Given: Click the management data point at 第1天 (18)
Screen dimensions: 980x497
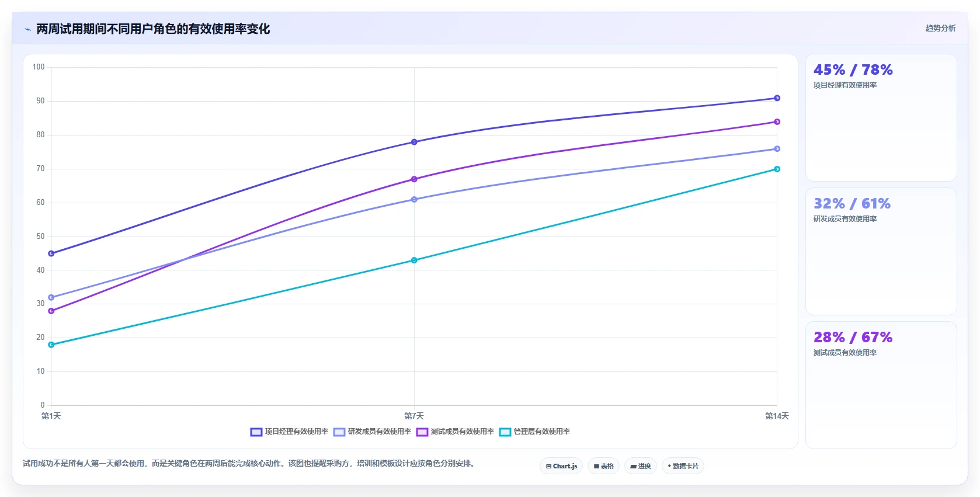Looking at the screenshot, I should click(51, 345).
